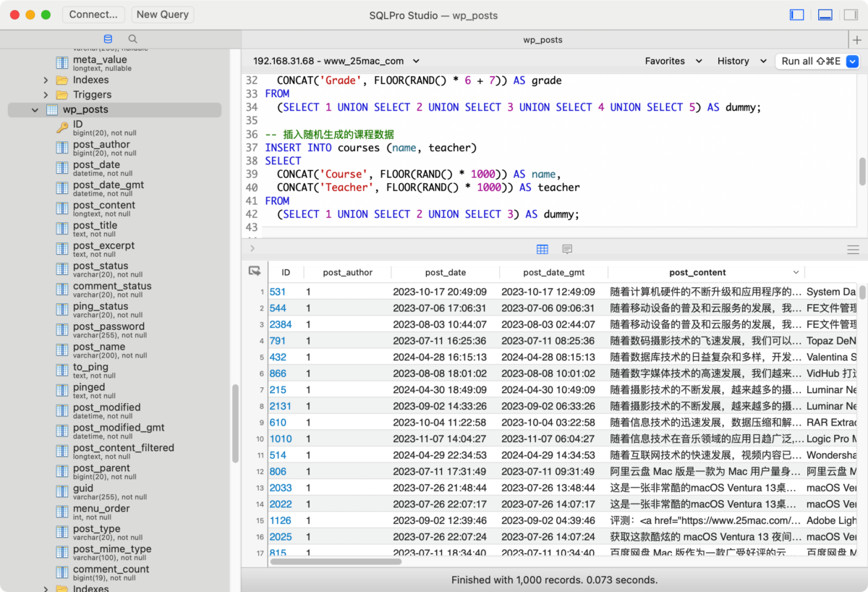The image size is (868, 592).
Task: Open record ID 1126 link
Action: tap(281, 520)
